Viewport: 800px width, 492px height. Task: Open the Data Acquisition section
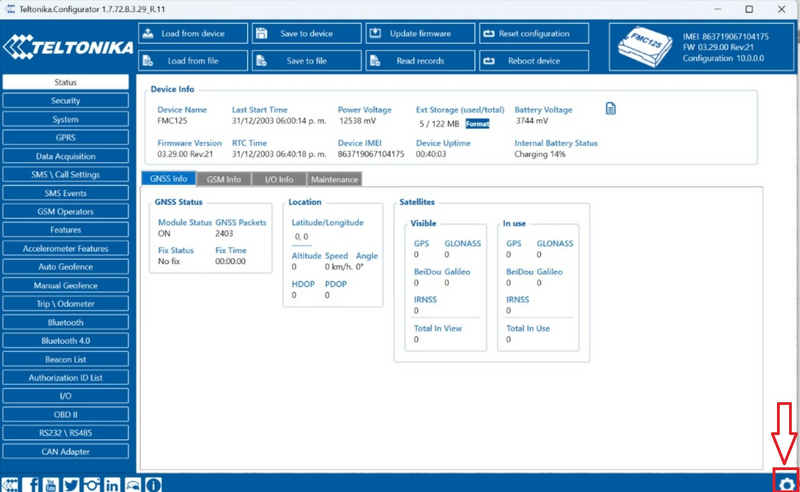[66, 156]
